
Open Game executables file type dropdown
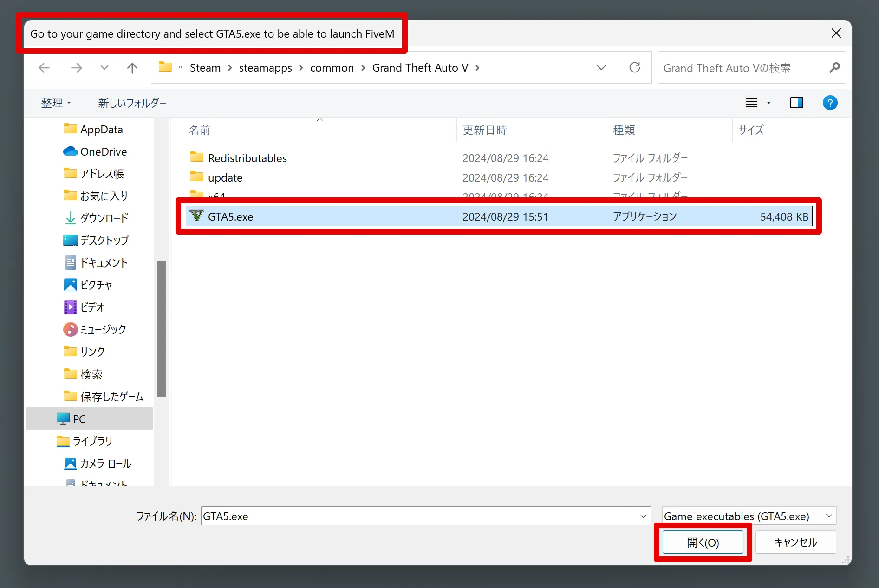click(749, 516)
